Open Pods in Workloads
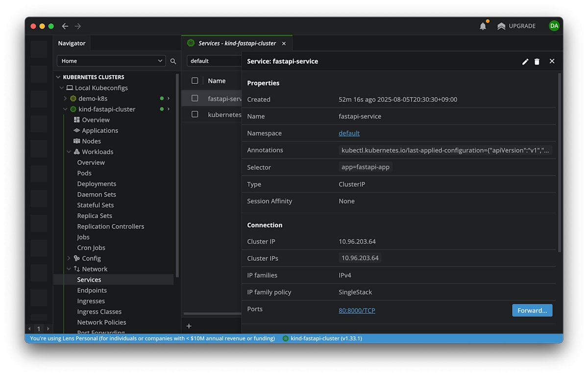Viewport: 588px width, 376px height. (84, 173)
